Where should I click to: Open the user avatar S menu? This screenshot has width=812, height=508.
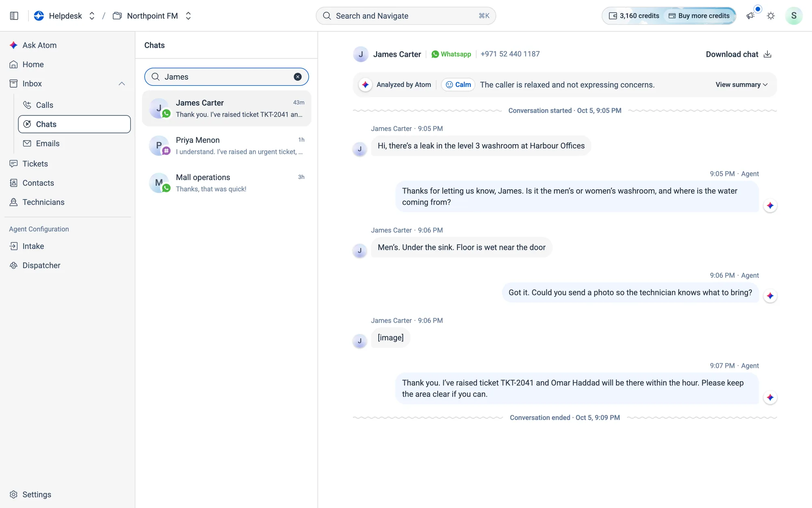point(794,16)
